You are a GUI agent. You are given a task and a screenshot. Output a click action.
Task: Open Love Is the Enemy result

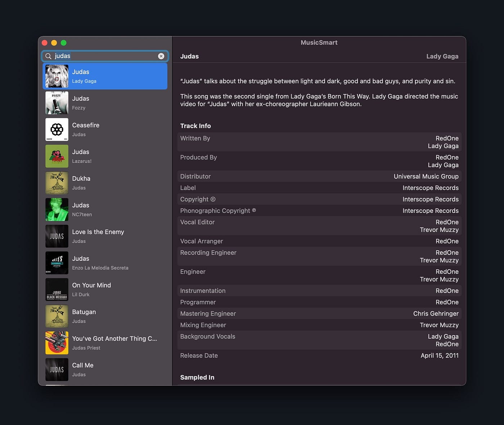click(105, 236)
